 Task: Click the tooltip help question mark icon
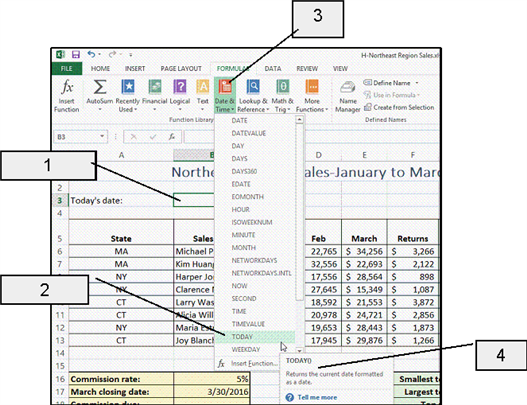click(289, 397)
